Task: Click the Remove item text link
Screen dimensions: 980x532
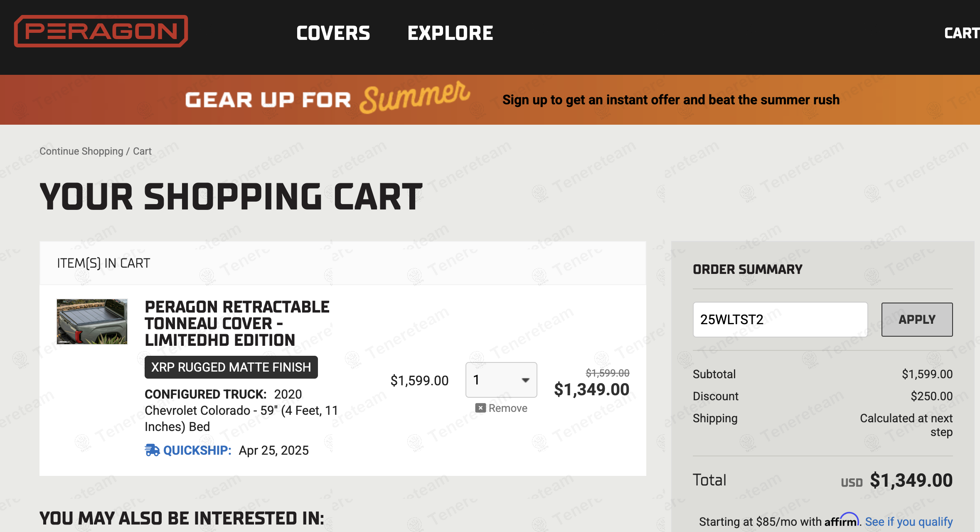Action: [x=508, y=408]
